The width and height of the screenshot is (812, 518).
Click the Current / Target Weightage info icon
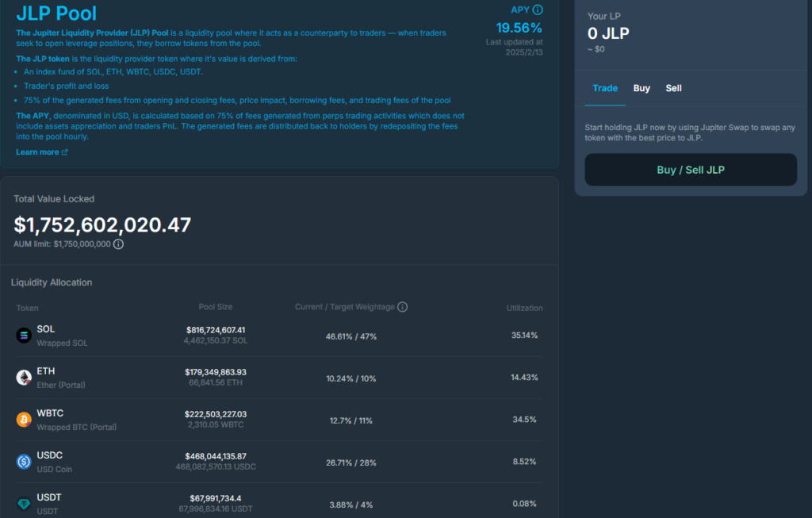(402, 307)
